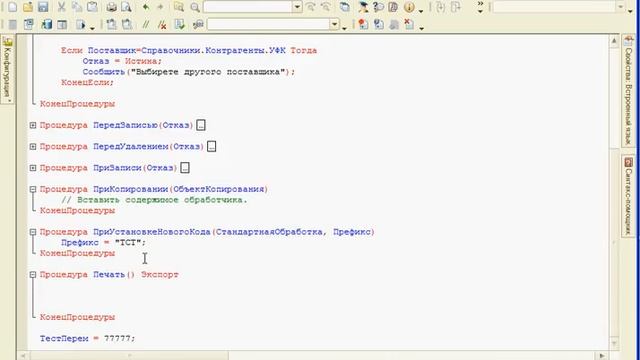The width and height of the screenshot is (640, 360).
Task: Start debugging with the run icon
Action: click(x=80, y=24)
